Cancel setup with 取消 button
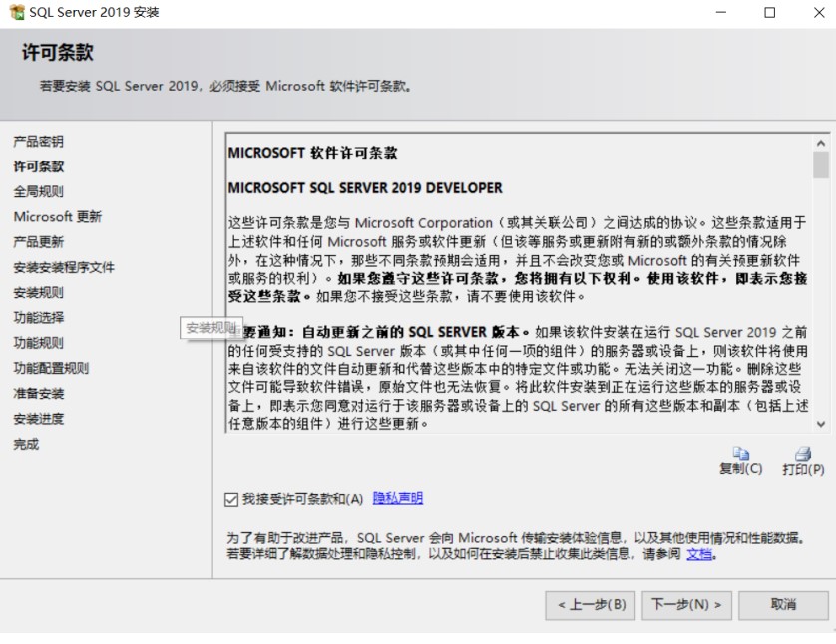Screen dimensions: 836x644 (x=783, y=605)
